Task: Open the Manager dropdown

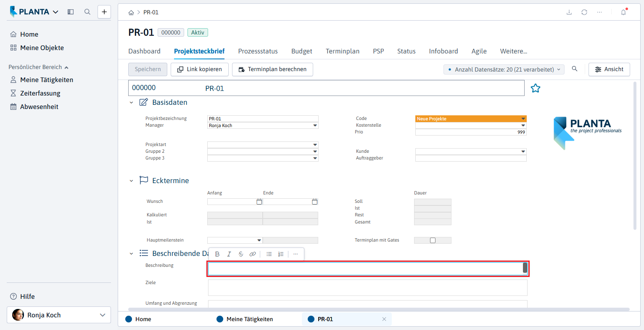Action: pos(315,125)
